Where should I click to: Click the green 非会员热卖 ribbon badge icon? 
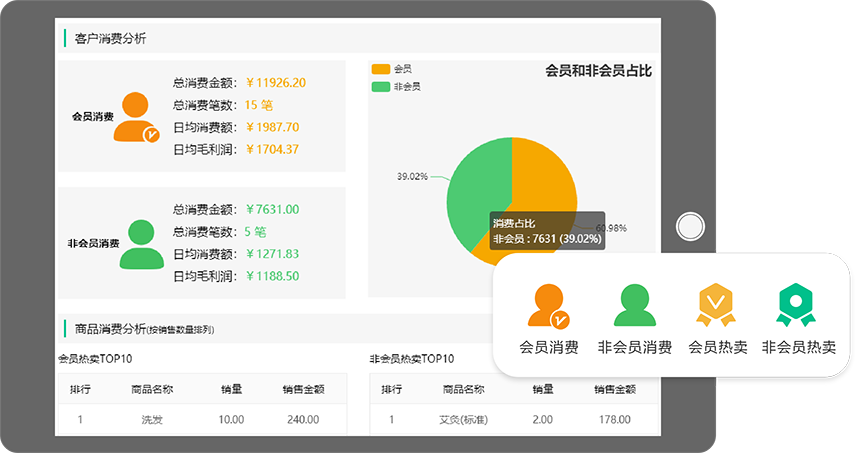coord(796,305)
